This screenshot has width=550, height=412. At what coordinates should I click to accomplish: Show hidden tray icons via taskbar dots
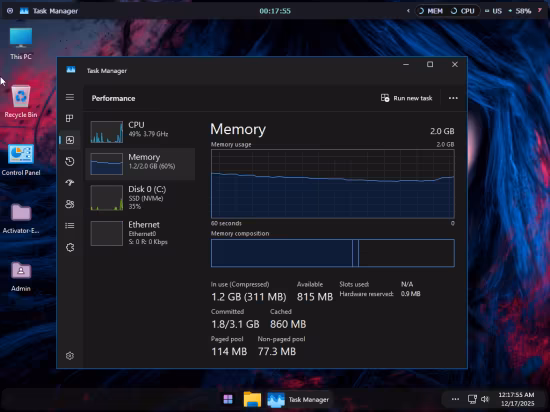click(455, 399)
